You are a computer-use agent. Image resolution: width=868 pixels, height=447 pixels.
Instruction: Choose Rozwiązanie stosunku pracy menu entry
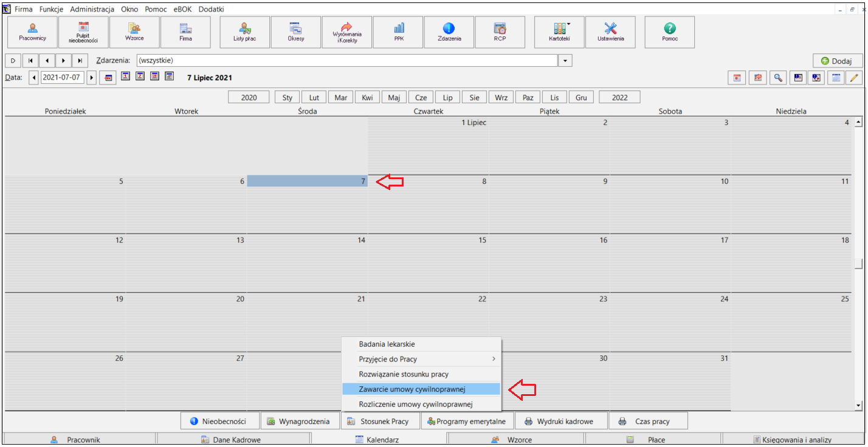(421, 374)
